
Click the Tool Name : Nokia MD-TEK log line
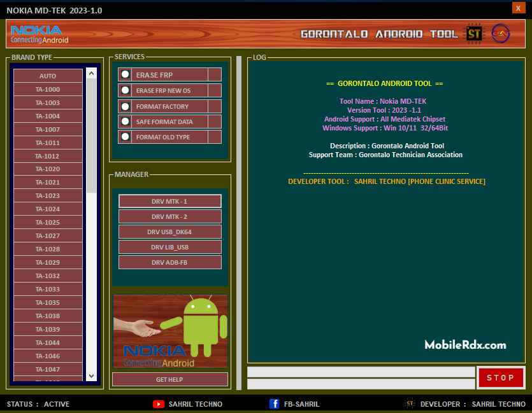coord(383,101)
